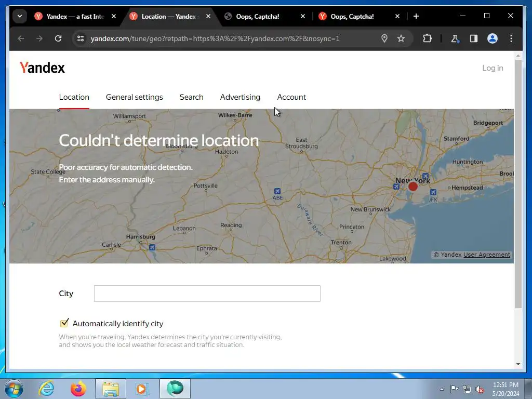Click the page scrollbar down arrow
The height and width of the screenshot is (399, 532).
[x=518, y=364]
